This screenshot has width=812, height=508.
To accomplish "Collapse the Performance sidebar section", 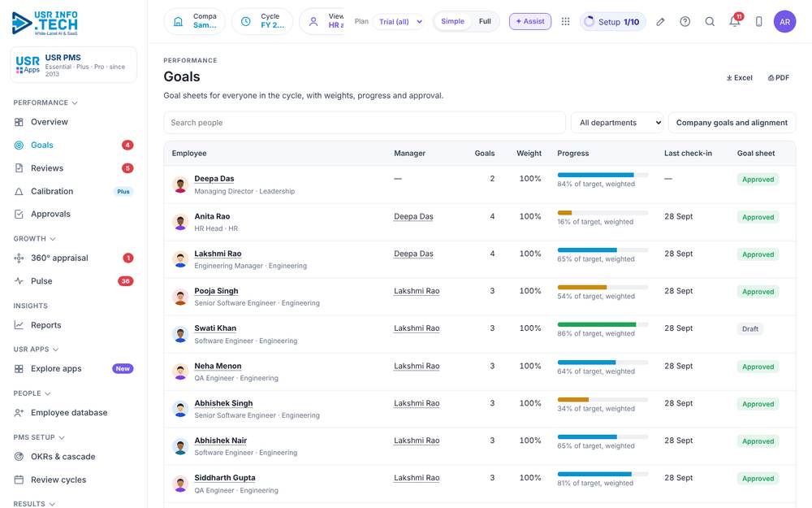I will click(45, 102).
